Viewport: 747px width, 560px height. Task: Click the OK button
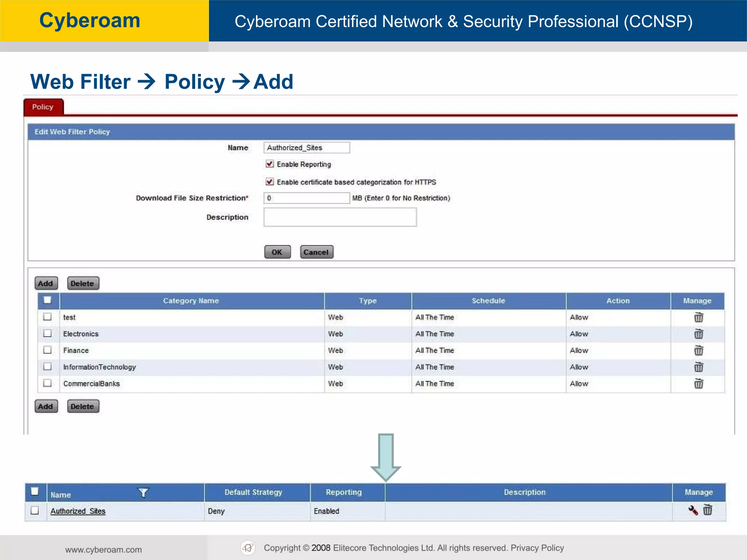click(277, 252)
